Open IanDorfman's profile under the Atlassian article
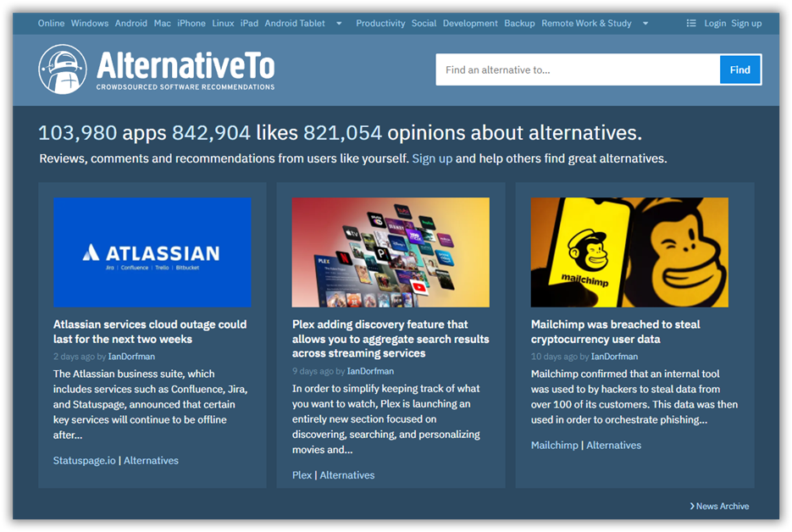Viewport: 792px width, 532px height. click(x=131, y=356)
